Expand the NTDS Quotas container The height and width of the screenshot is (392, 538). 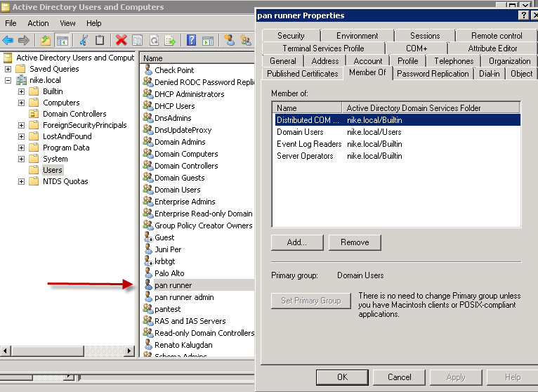point(21,181)
